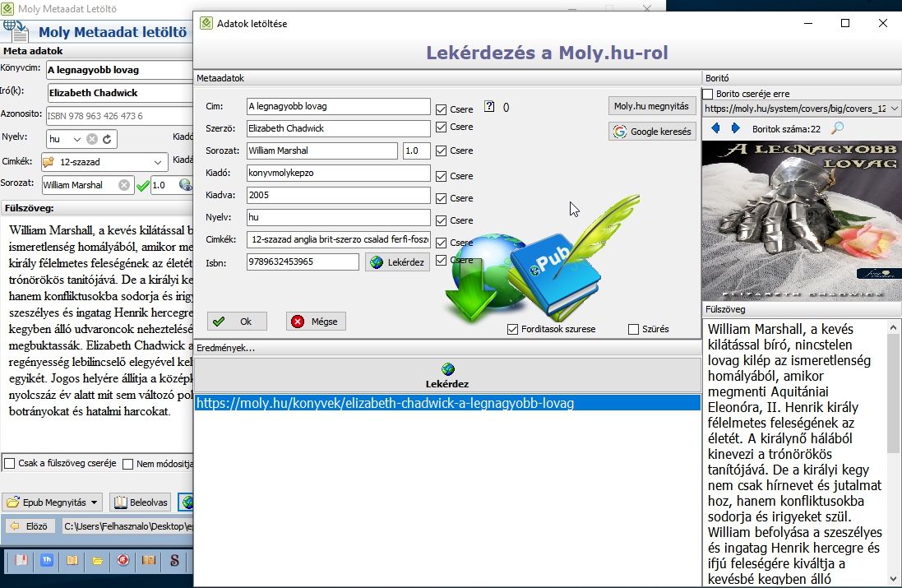Toggle Csere checkbox for Kiadó row

click(x=442, y=176)
